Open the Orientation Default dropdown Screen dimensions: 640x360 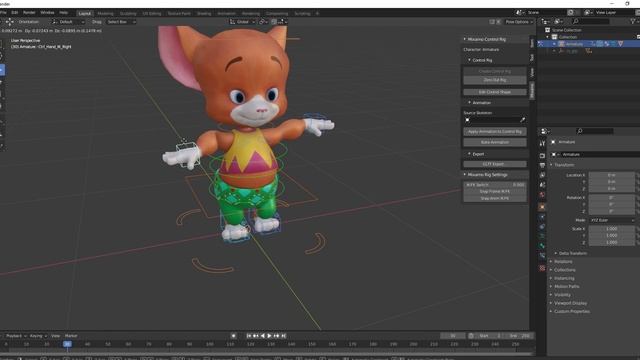click(68, 22)
